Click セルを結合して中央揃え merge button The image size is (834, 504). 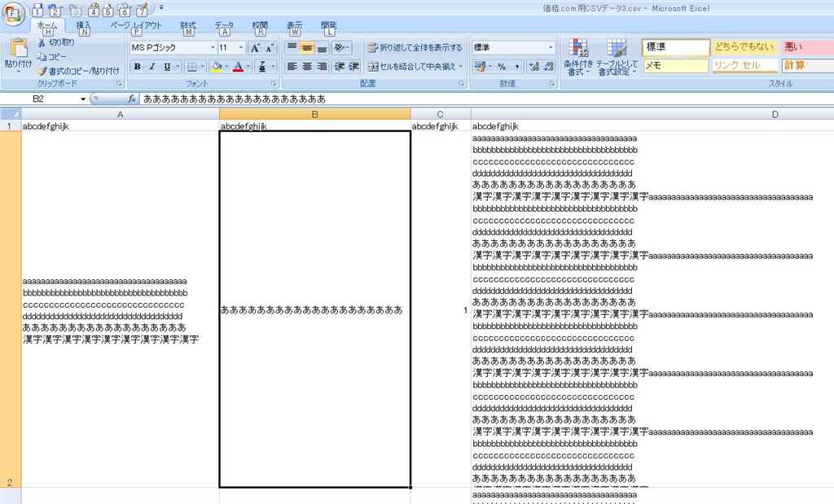click(411, 67)
